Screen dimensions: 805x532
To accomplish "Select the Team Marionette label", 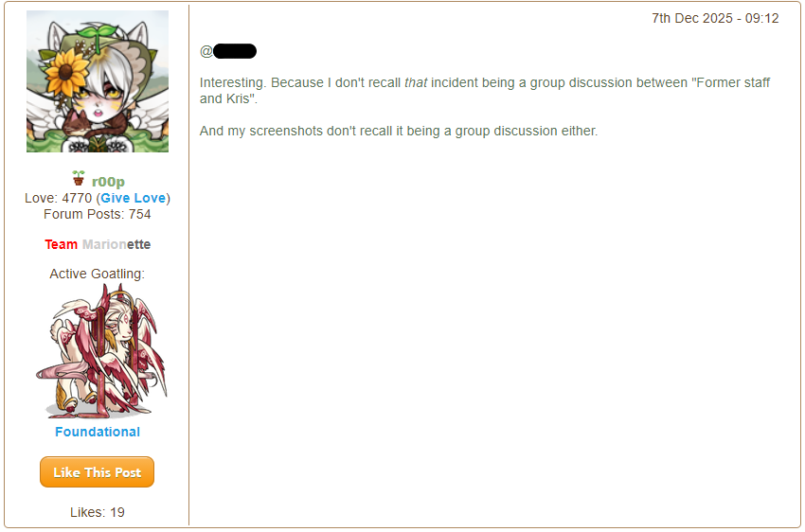I will coord(98,244).
